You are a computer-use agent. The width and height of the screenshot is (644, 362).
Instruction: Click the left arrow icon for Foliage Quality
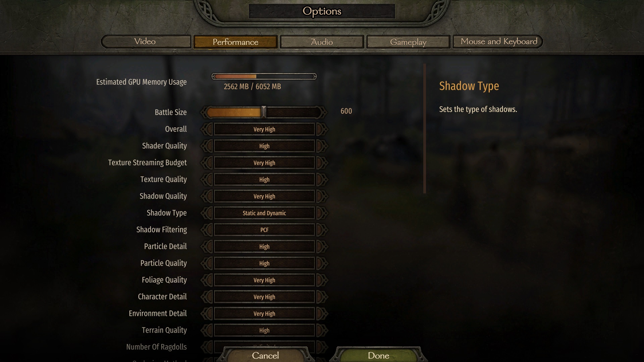coord(206,280)
